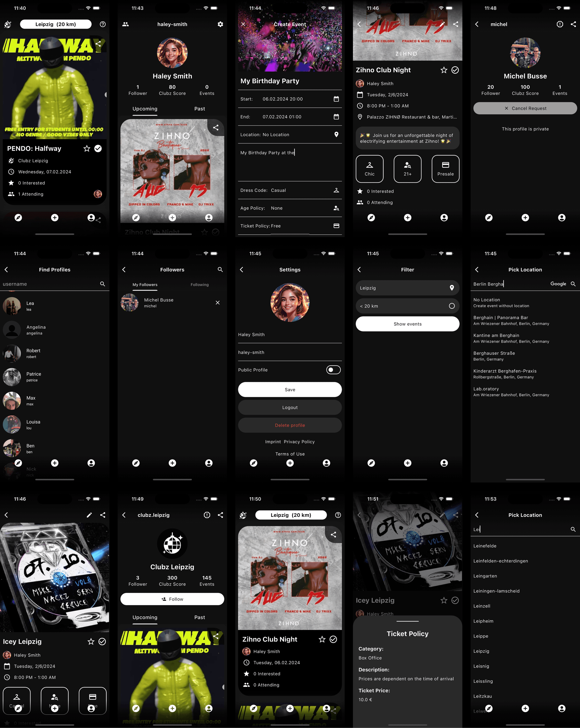Tap Show events button in Filter screen
Viewport: 580px width, 728px height.
pyautogui.click(x=407, y=324)
